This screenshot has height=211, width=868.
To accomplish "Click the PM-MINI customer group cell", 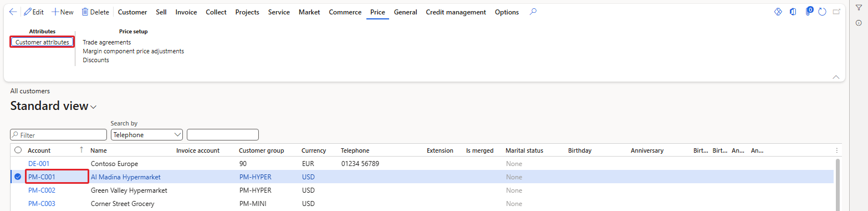I will 253,203.
